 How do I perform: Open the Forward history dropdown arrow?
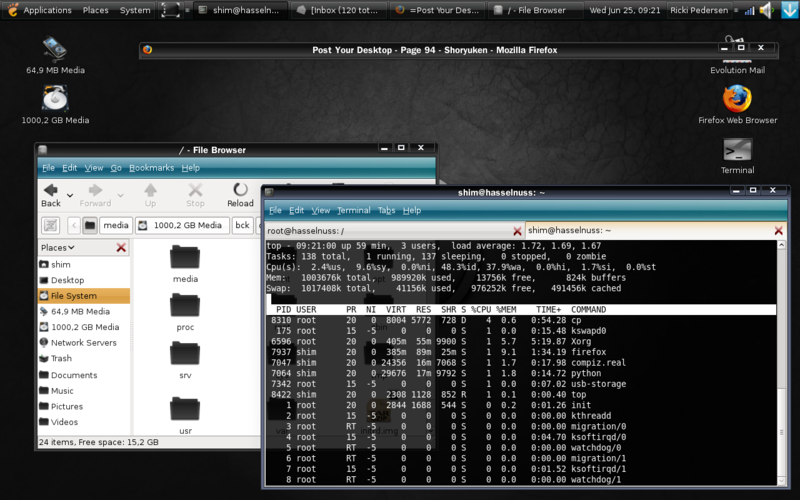[x=120, y=195]
